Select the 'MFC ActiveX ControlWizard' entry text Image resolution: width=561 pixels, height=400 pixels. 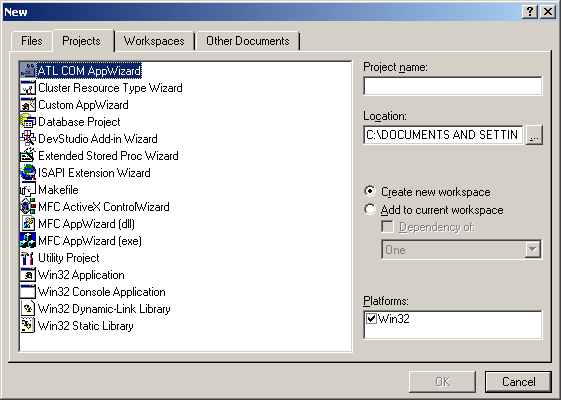pos(104,207)
